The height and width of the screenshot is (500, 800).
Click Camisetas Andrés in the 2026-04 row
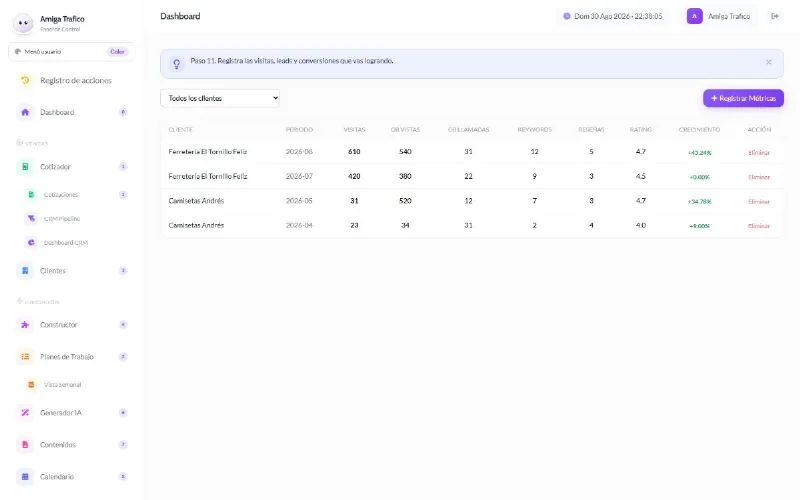tap(196, 225)
